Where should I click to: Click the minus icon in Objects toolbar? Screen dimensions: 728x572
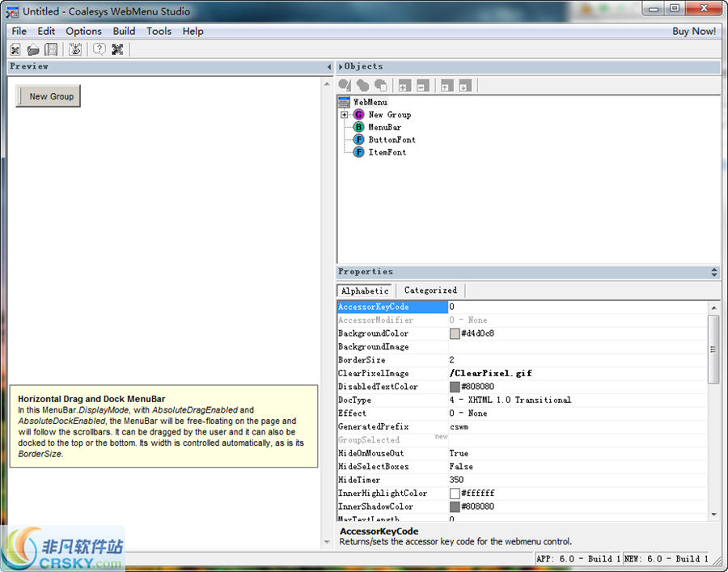point(423,86)
